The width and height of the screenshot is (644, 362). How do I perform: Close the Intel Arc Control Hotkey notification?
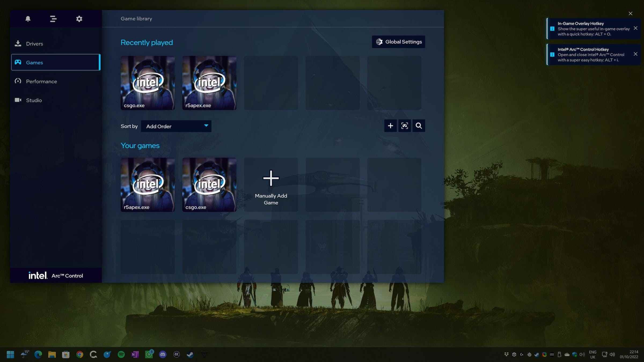[636, 54]
